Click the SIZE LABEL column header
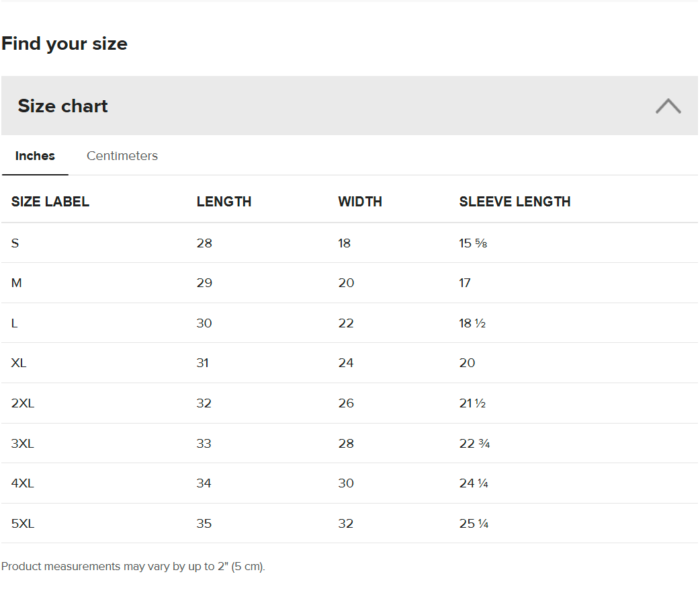This screenshot has height=595, width=700. pyautogui.click(x=50, y=202)
